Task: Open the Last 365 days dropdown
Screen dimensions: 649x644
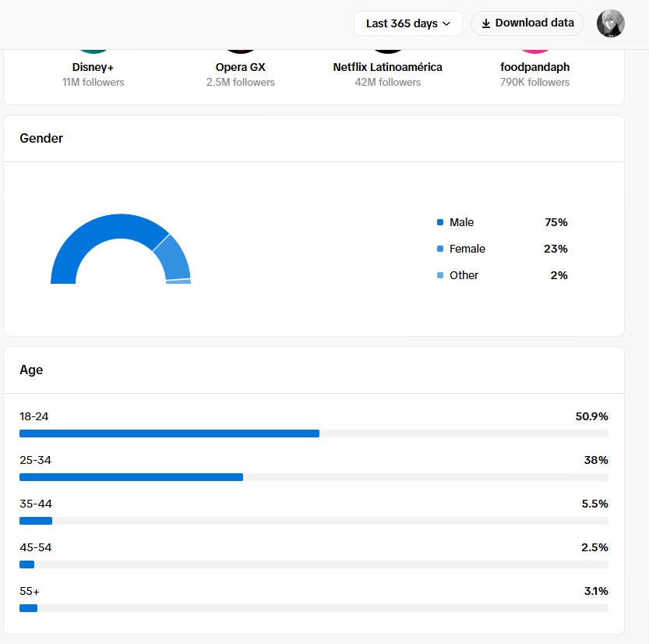Action: pyautogui.click(x=407, y=23)
